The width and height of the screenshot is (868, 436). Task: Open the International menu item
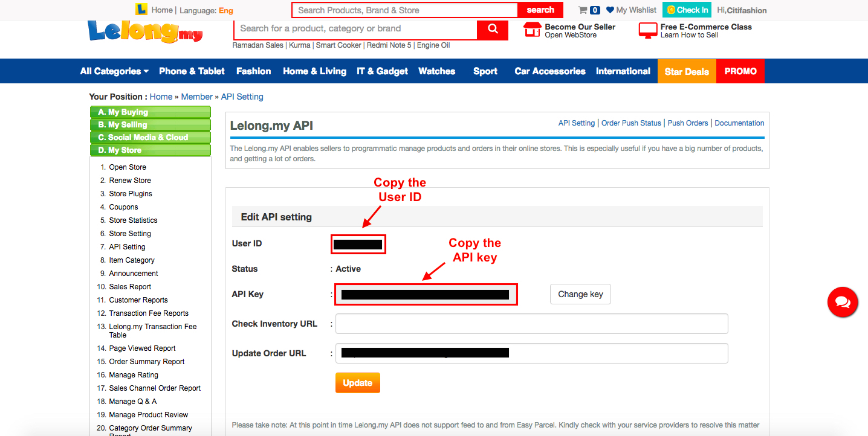pyautogui.click(x=623, y=71)
